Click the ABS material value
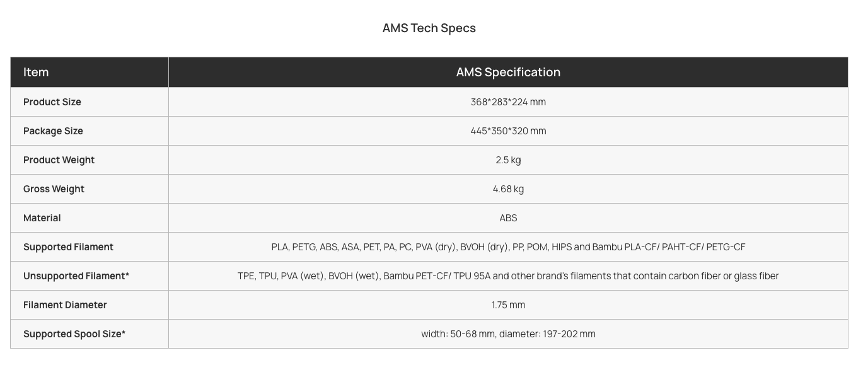Viewport: 868px width, 365px height. tap(508, 217)
